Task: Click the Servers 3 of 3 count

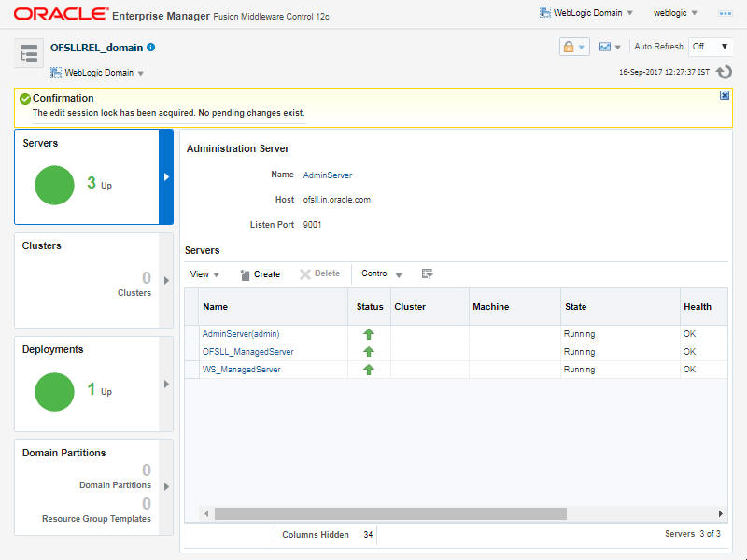Action: pyautogui.click(x=693, y=534)
